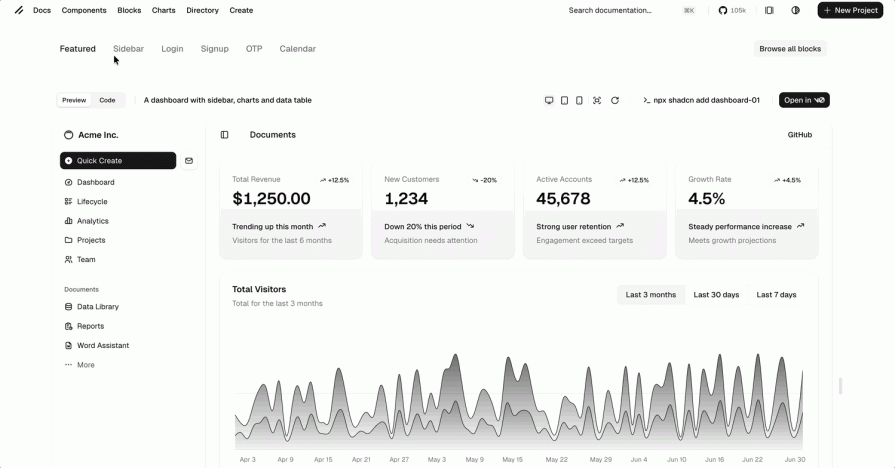The height and width of the screenshot is (468, 895).
Task: Collapse the dashboard sidebar panel
Action: (224, 135)
